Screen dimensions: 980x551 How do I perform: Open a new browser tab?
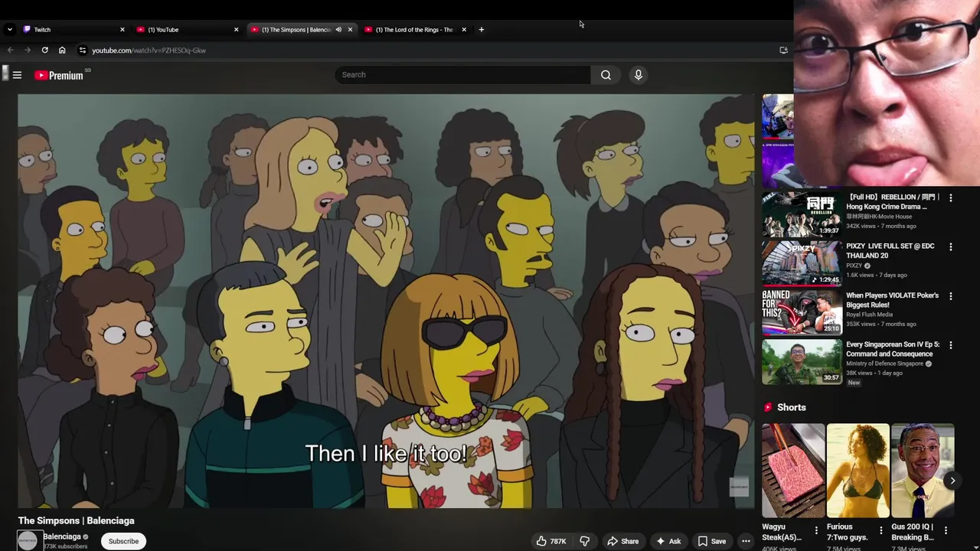(x=482, y=30)
